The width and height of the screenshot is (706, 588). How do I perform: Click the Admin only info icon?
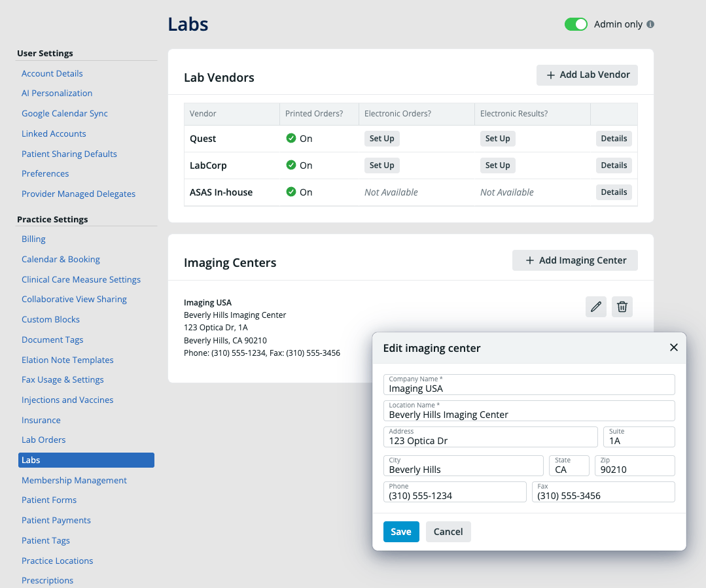point(650,24)
